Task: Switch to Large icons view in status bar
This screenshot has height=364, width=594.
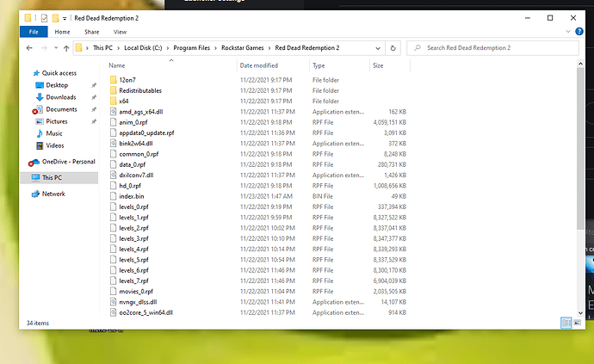Action: click(x=578, y=323)
